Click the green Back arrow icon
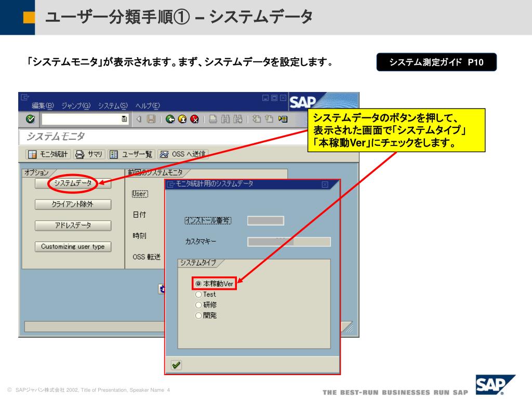Viewport: 532px width, 399px height. [170, 119]
